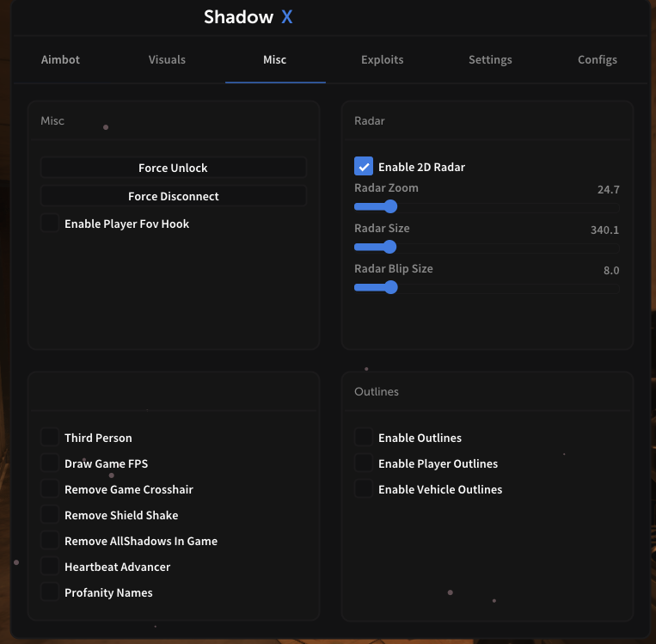Open the Visuals tab
Screen dimensions: 656x644
point(167,60)
